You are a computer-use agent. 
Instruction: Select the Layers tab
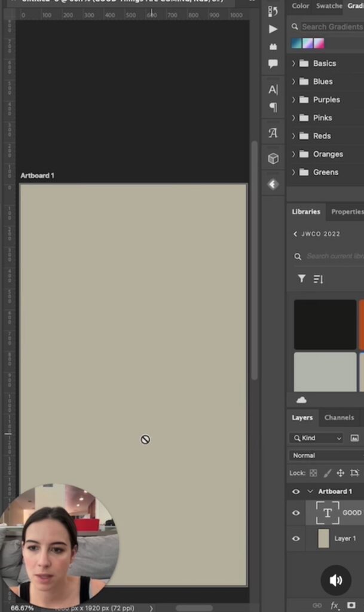coord(302,418)
